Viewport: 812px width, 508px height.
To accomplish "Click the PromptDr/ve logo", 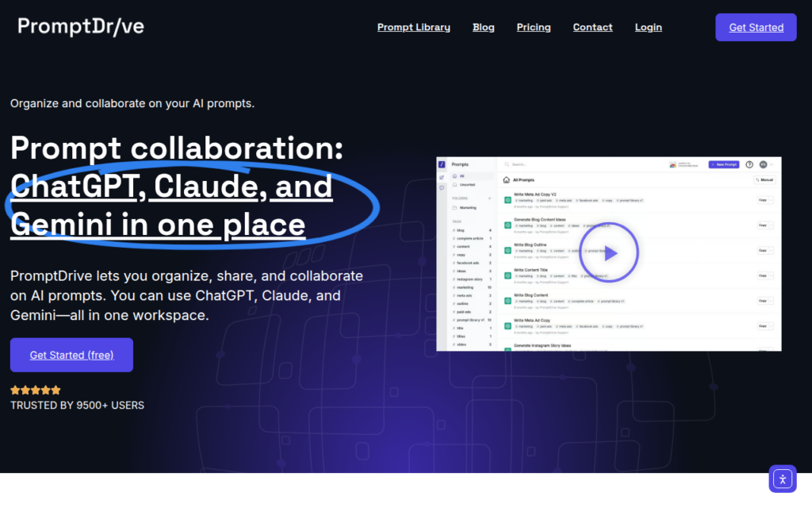I will click(x=81, y=26).
